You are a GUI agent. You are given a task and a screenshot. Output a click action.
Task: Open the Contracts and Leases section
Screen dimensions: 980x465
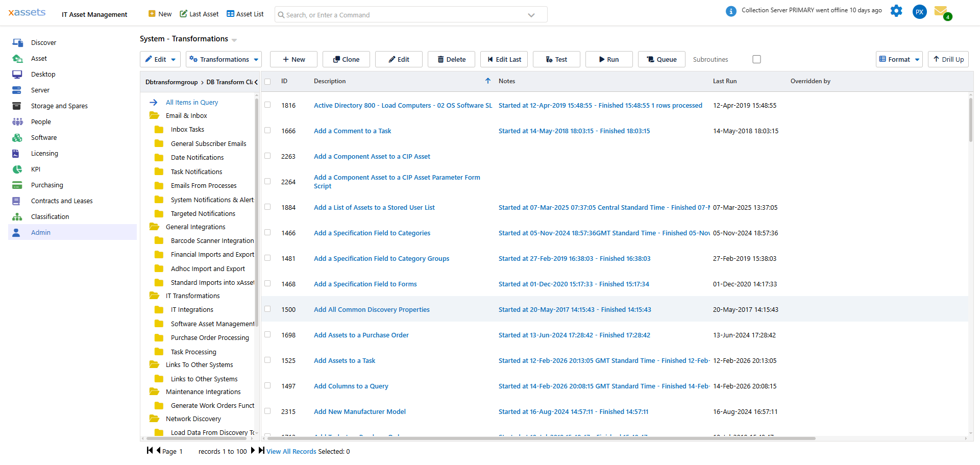pos(62,201)
